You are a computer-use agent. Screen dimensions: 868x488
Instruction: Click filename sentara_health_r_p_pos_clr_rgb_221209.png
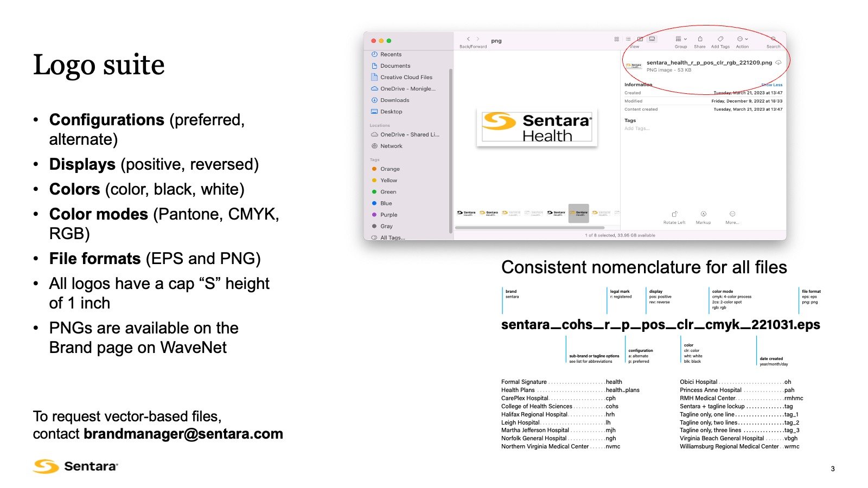709,62
